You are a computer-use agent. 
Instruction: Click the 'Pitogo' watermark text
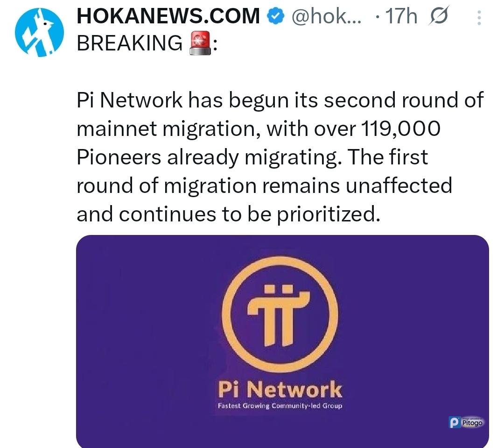point(472,423)
